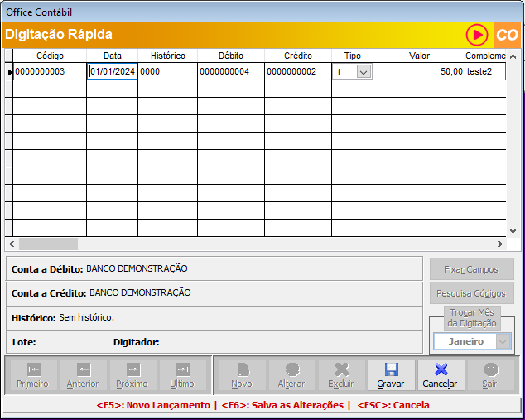The height and width of the screenshot is (420, 525).
Task: Go to next record with Próximo
Action: (132, 375)
